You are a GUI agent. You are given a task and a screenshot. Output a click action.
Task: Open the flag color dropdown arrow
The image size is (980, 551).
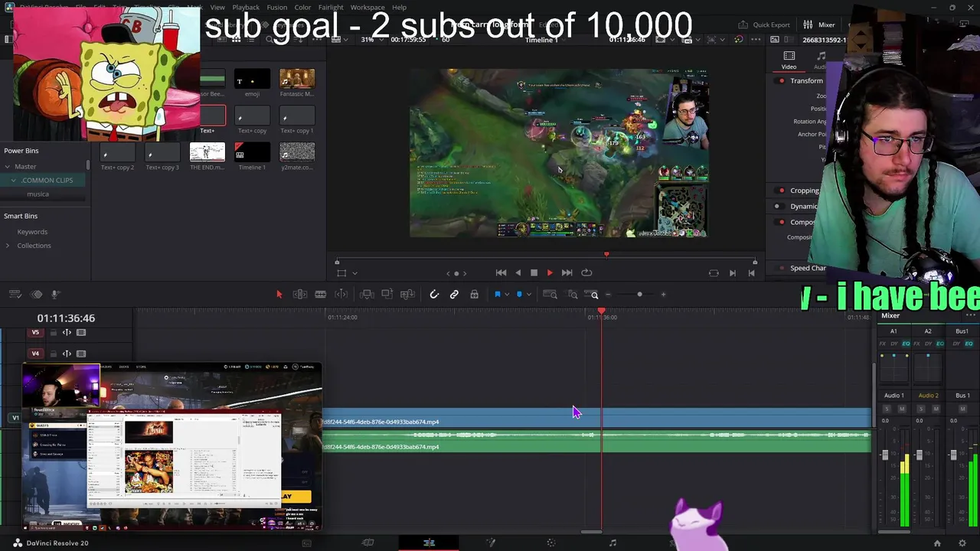[506, 295]
